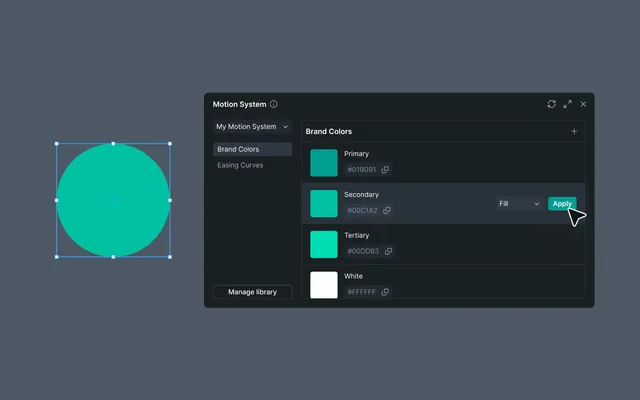Click the Primary color name

click(356, 154)
